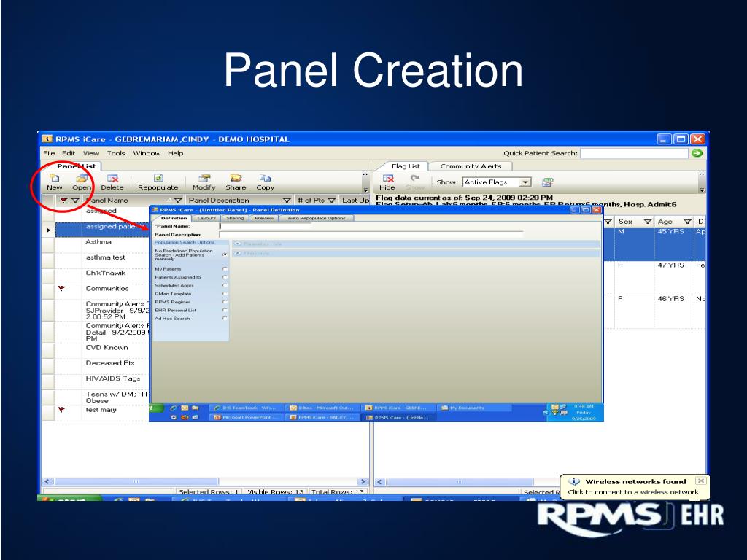Open filter on flag column in Panel List
Screen dimensions: 747x560
(75, 201)
